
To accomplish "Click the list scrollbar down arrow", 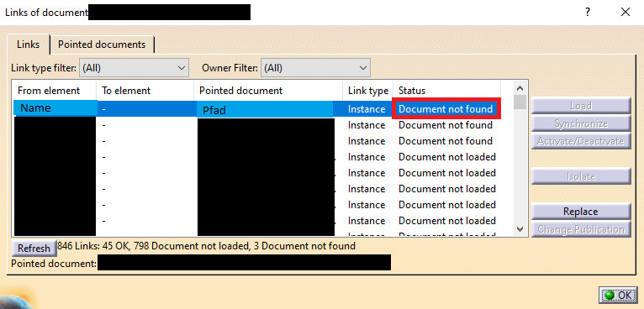I will (520, 229).
